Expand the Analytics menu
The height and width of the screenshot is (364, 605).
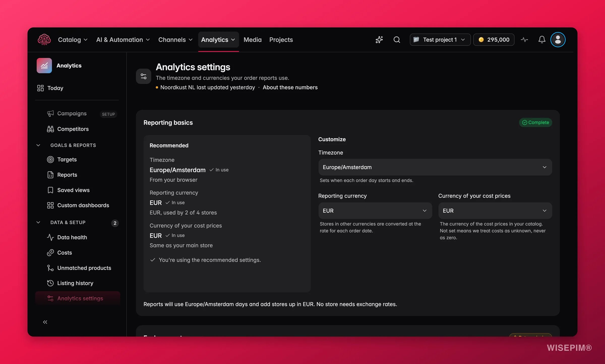[218, 40]
